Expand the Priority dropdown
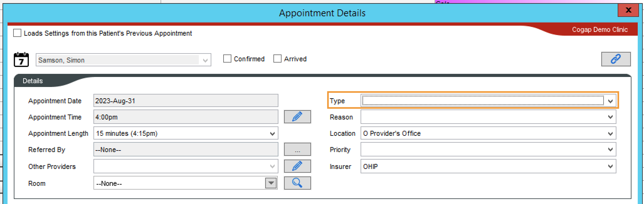644x204 pixels. tap(610, 150)
